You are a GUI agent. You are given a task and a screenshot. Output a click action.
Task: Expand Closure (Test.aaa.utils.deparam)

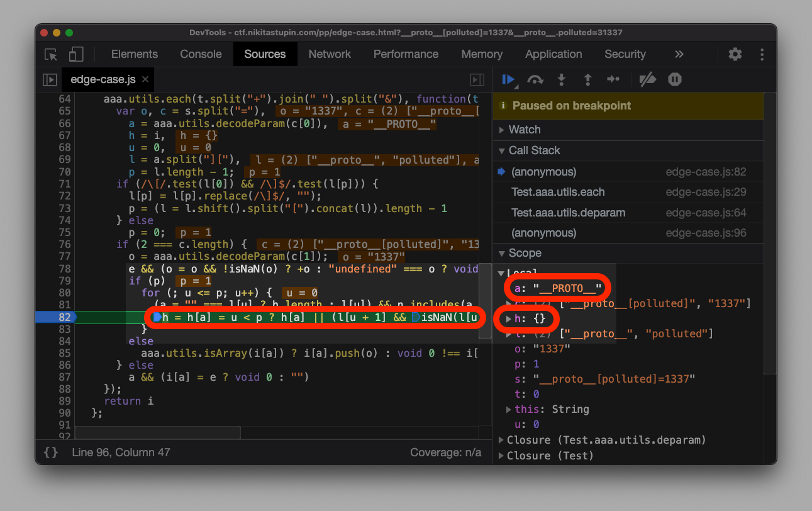point(502,440)
